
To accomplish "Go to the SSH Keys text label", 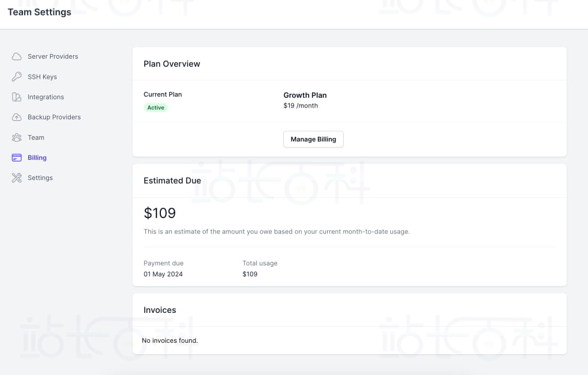I will pos(42,76).
